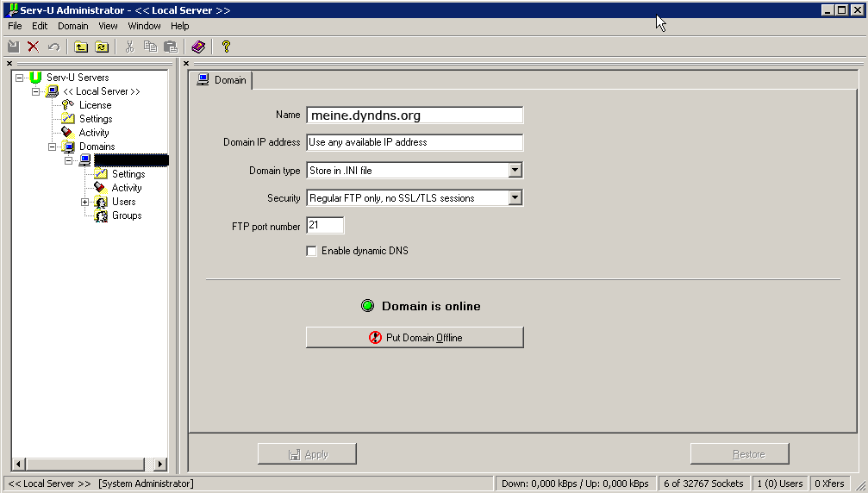
Task: Click the copy toolbar icon
Action: [x=150, y=47]
